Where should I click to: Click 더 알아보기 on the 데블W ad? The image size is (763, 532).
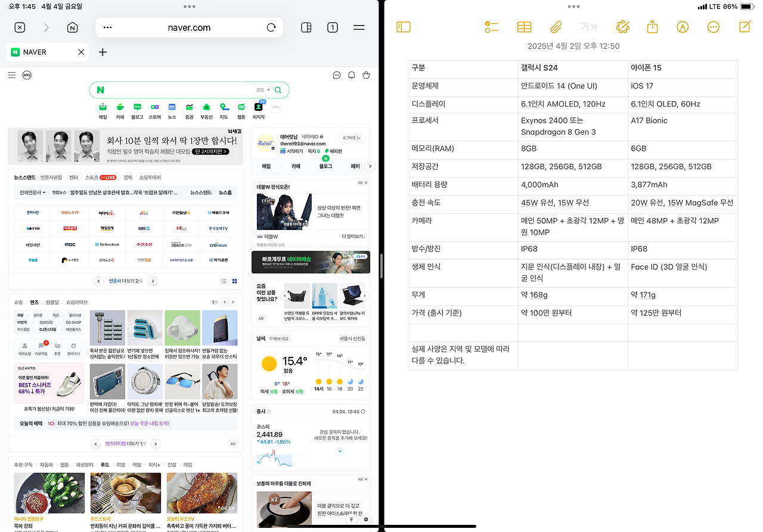(x=353, y=237)
